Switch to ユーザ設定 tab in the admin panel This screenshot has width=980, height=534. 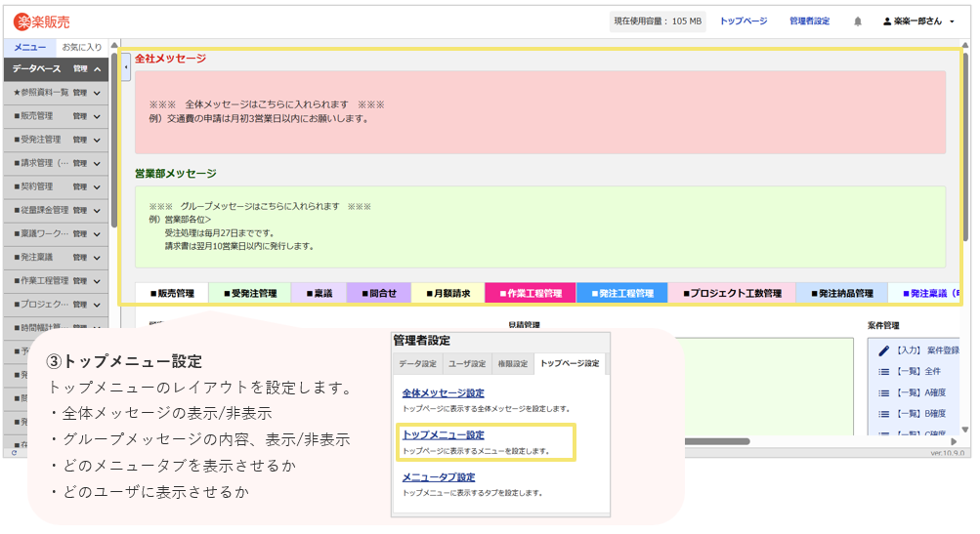[x=467, y=363]
